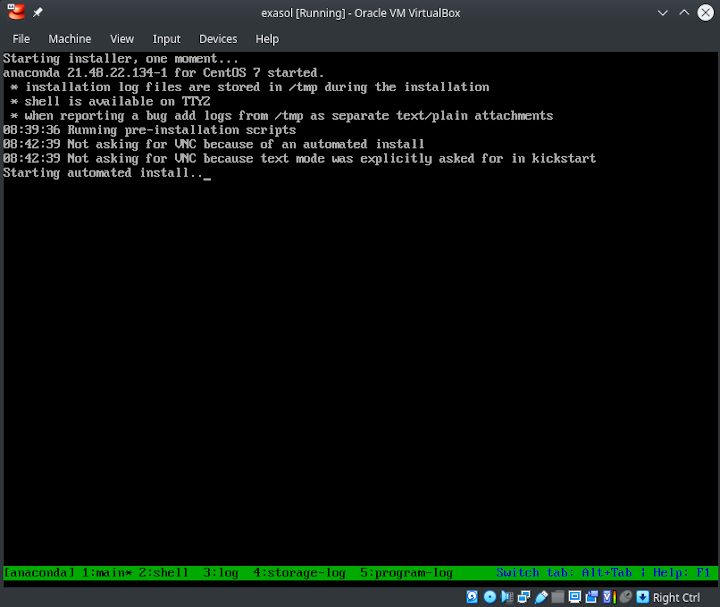Maximize the exasol VirtualBox window
The image size is (720, 607).
[x=684, y=13]
